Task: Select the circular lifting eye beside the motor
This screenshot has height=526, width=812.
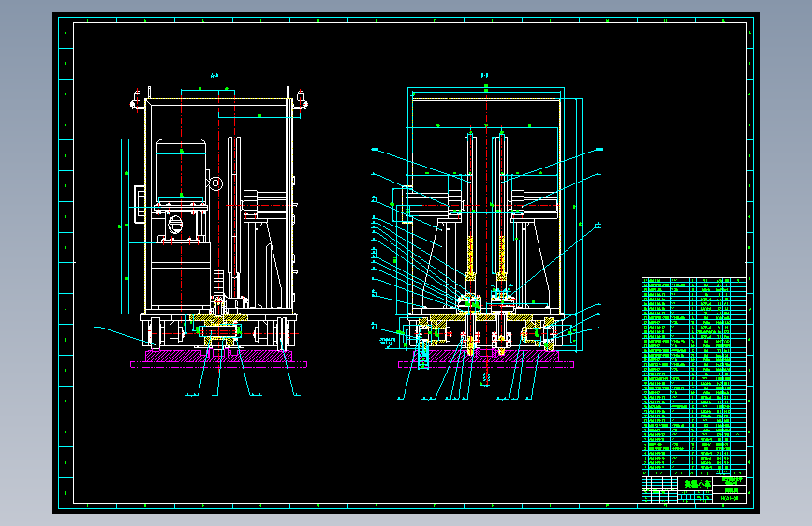Action: [214, 183]
